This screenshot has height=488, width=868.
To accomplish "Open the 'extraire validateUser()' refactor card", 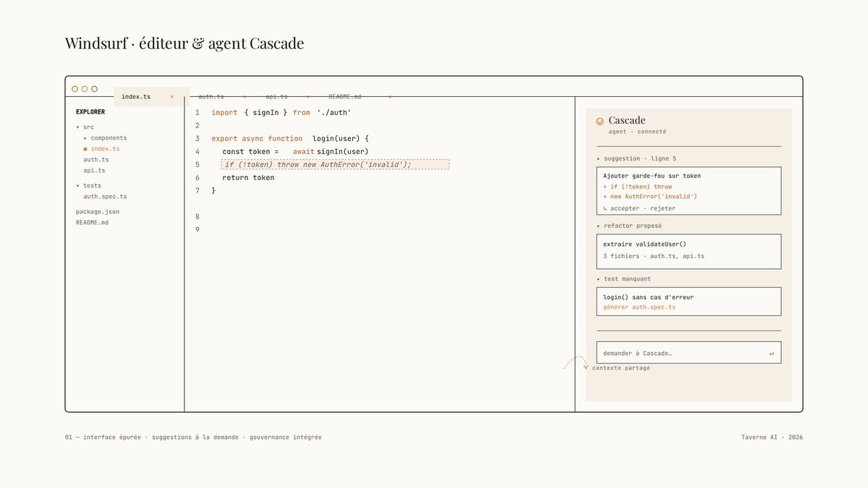I will click(689, 251).
